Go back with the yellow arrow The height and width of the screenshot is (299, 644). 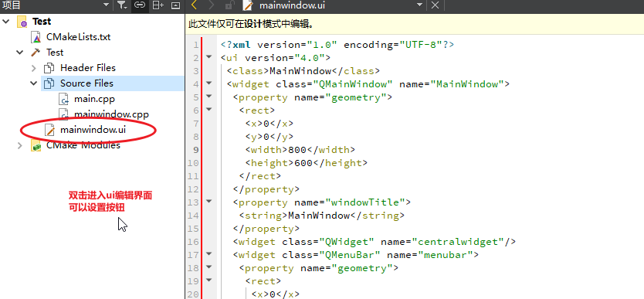195,5
